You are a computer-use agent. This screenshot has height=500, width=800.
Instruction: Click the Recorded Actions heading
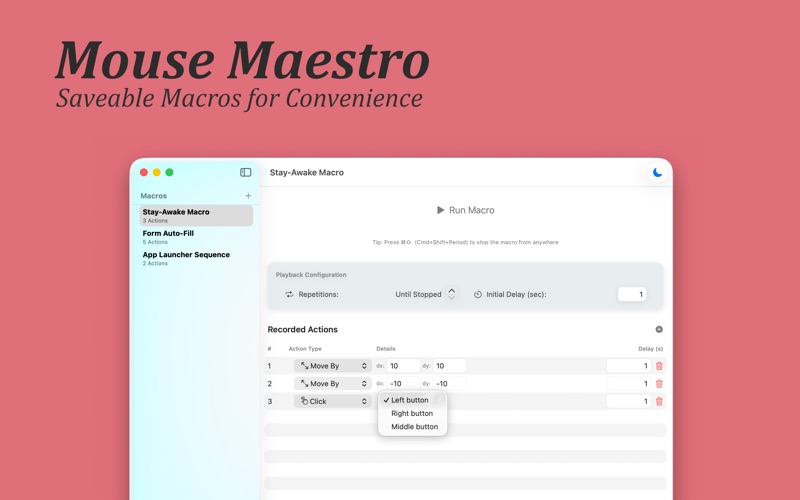point(303,330)
